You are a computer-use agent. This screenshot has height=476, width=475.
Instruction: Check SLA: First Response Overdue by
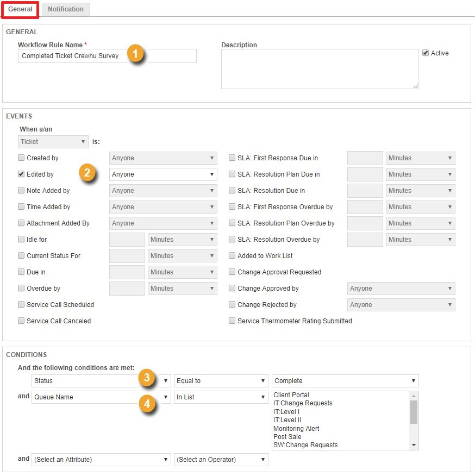tap(232, 206)
